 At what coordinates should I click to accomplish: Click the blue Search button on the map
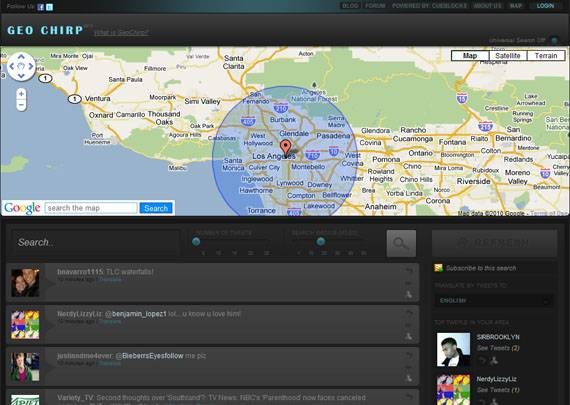point(156,208)
